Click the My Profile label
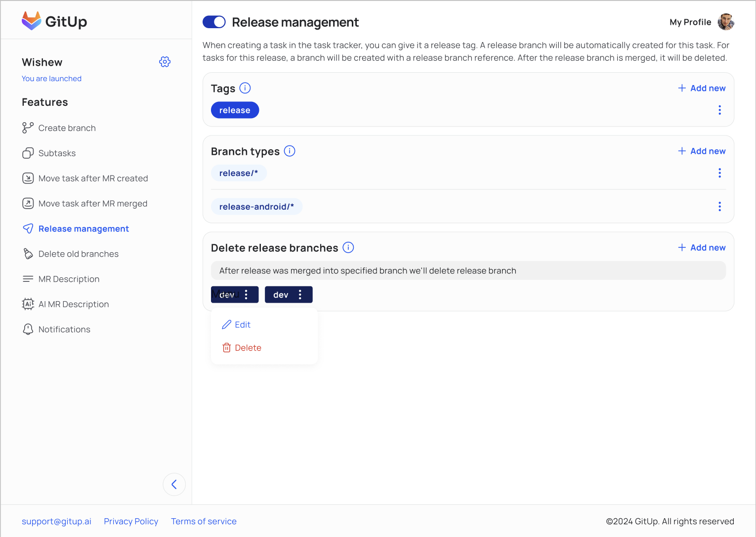756x537 pixels. pyautogui.click(x=690, y=22)
